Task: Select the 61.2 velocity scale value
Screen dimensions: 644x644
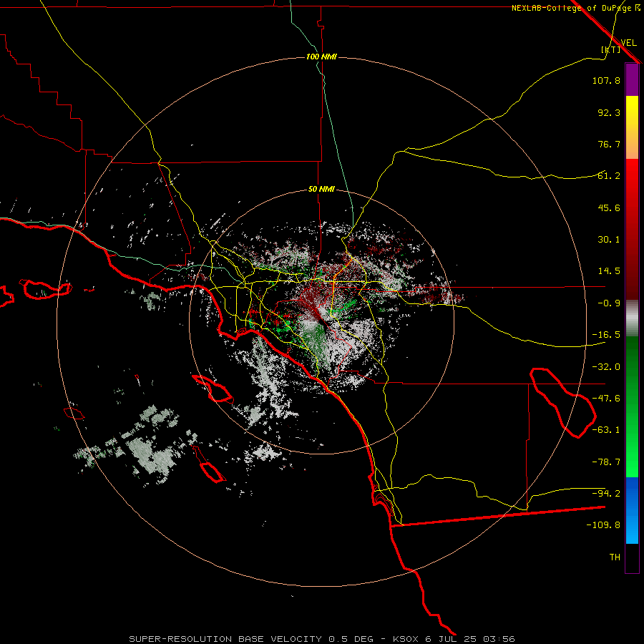Action: click(x=609, y=176)
